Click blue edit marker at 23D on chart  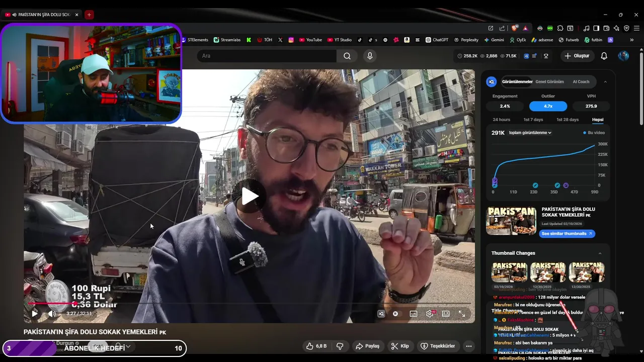tap(535, 186)
